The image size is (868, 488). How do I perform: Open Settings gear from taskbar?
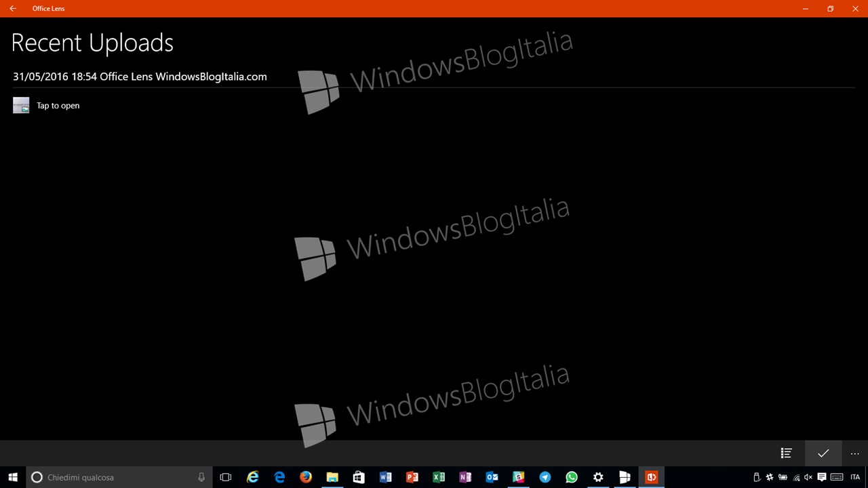tap(598, 477)
